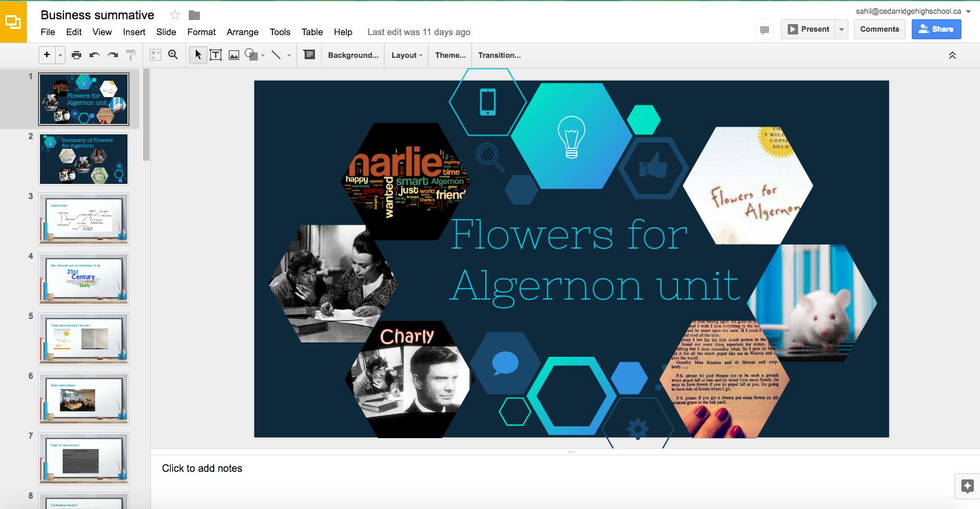Click the Comments button
This screenshot has height=509, width=980.
879,29
